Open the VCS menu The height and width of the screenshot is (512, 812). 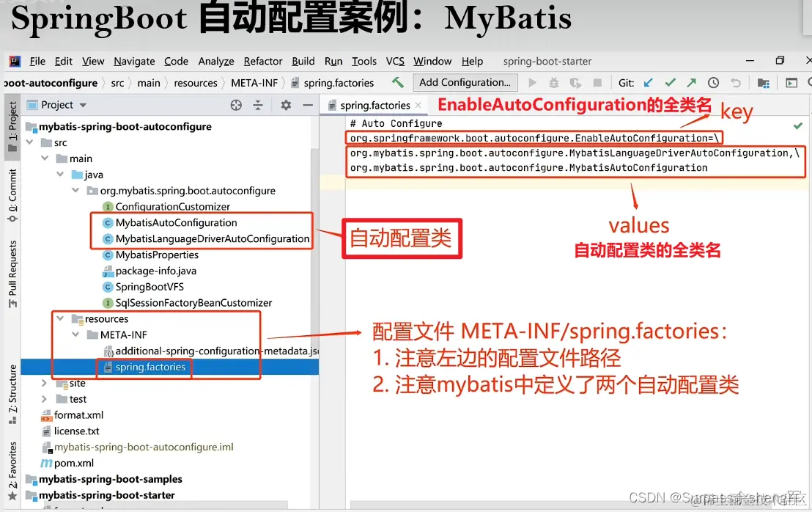[x=395, y=61]
